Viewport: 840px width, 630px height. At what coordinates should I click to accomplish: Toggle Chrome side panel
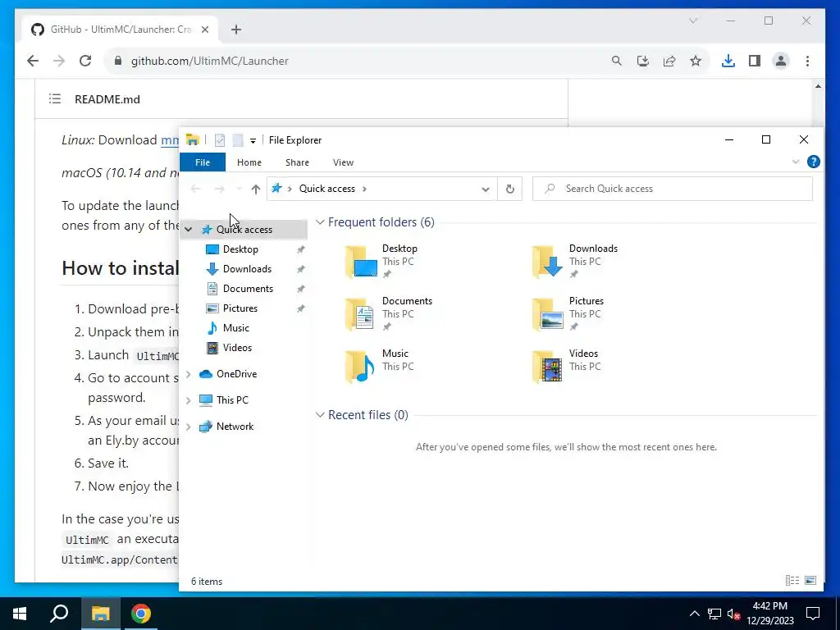(x=755, y=61)
